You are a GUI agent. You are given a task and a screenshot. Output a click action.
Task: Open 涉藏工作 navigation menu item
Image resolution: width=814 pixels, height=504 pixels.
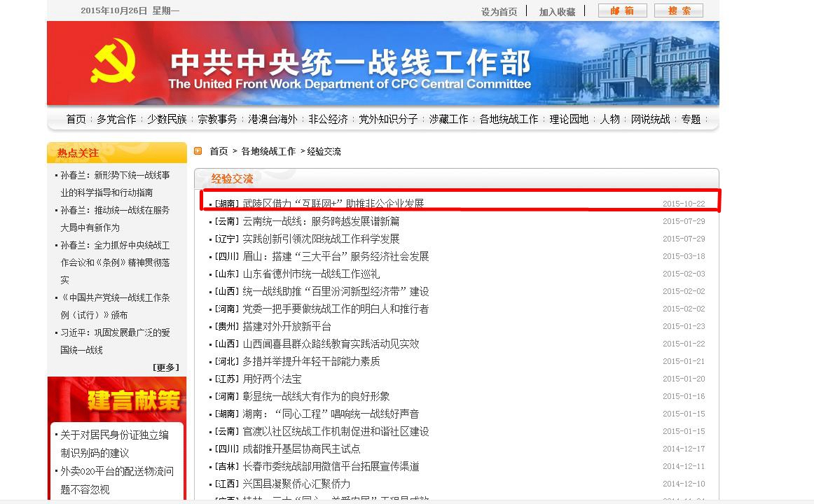(x=448, y=119)
